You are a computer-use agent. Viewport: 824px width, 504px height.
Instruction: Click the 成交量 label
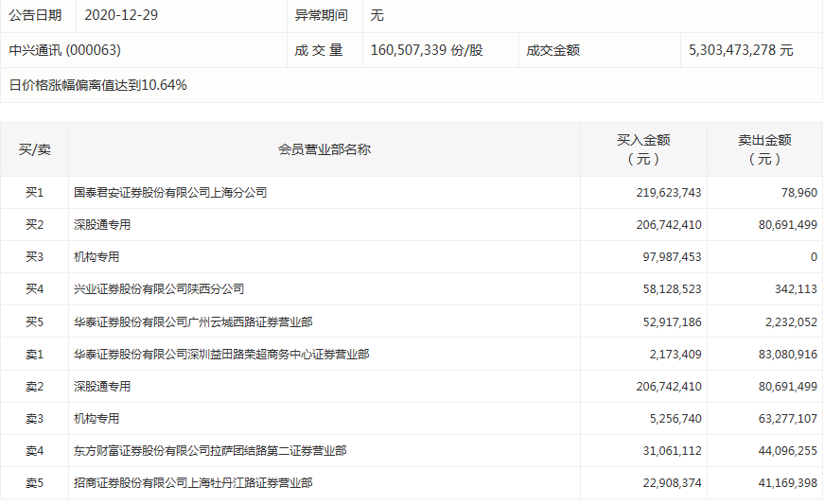[319, 50]
